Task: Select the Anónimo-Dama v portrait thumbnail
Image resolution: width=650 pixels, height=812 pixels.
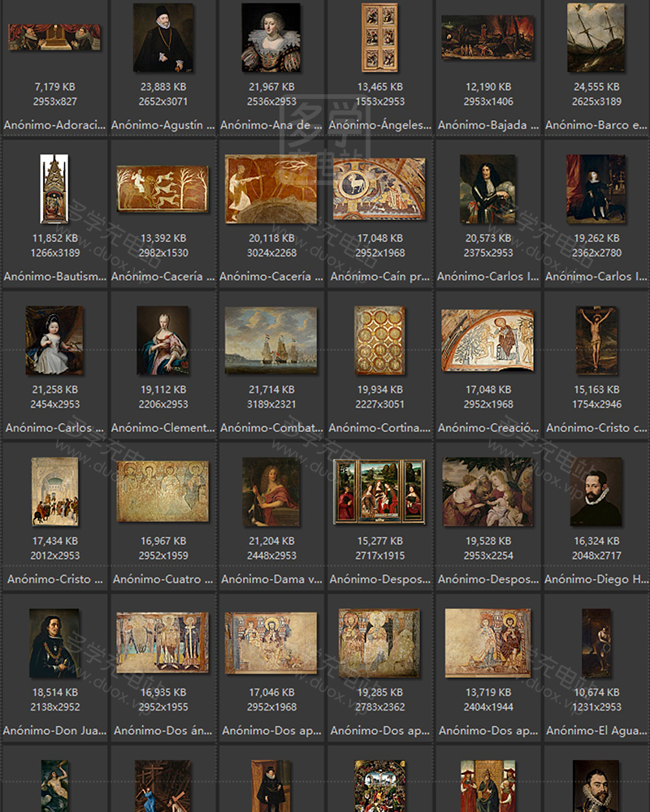Action: point(271,491)
